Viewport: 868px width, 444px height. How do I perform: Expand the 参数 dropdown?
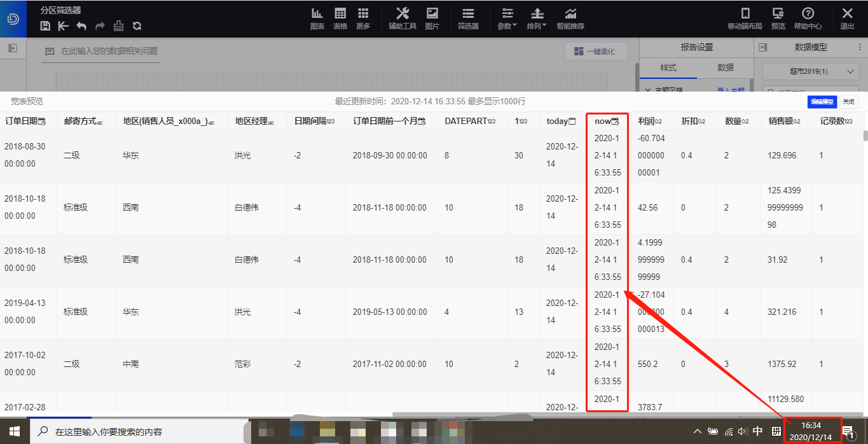pyautogui.click(x=507, y=18)
